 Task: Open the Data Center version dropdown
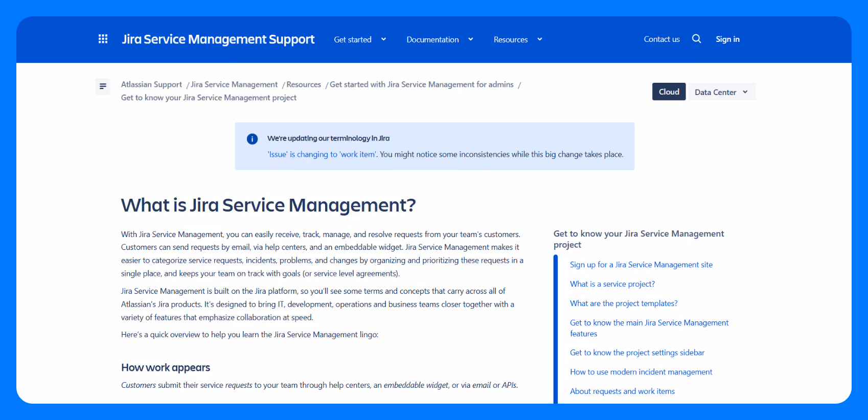721,92
